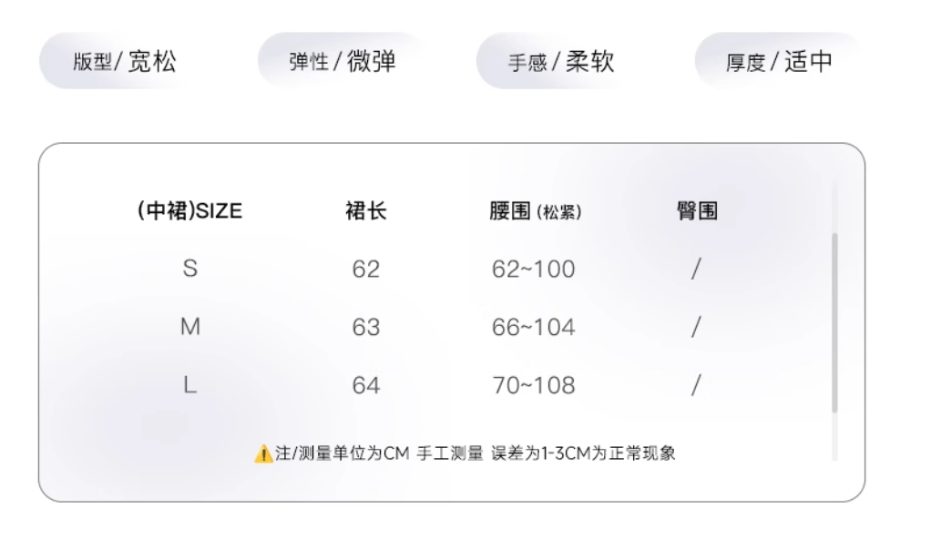This screenshot has height=560, width=941.
Task: Click waist range 66~104
Action: pos(534,327)
